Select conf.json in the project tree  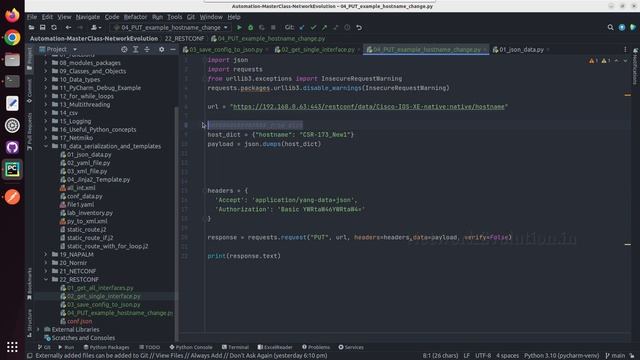(x=80, y=321)
